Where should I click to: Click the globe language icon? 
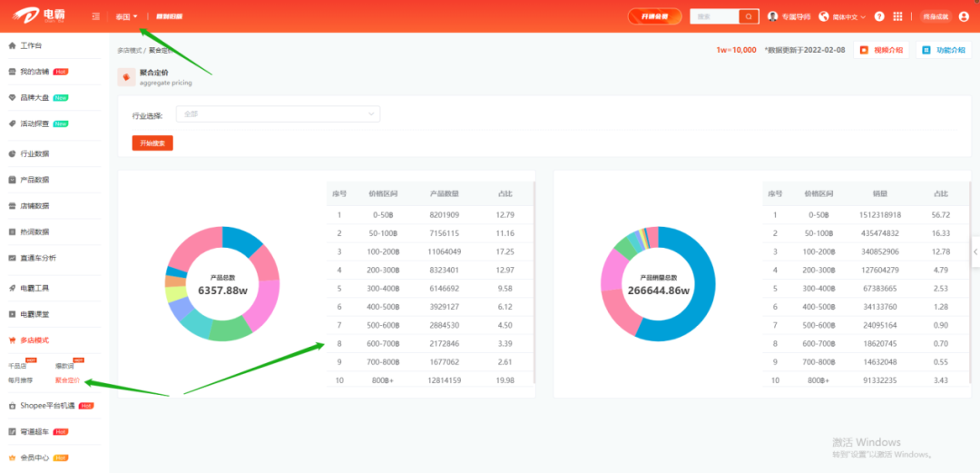pos(824,16)
